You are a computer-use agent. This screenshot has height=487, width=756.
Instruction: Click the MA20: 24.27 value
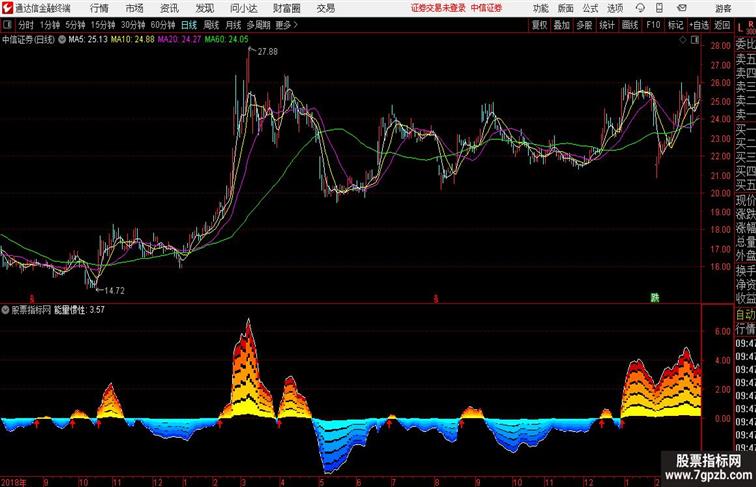pyautogui.click(x=179, y=40)
